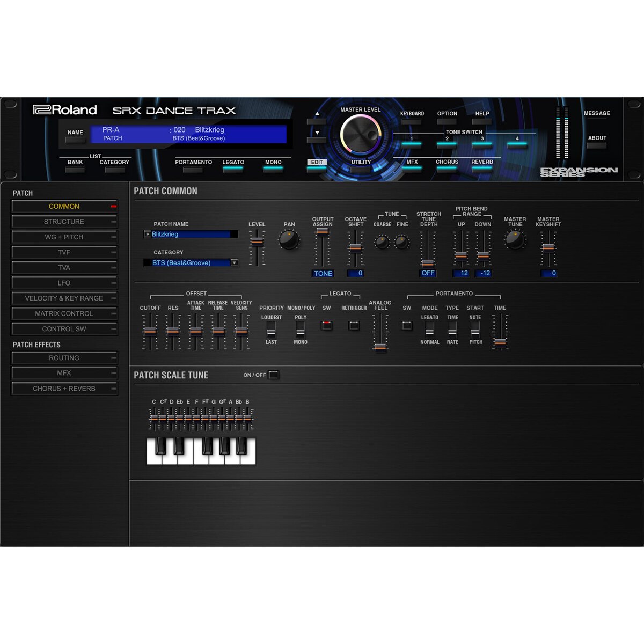Click the Octave Shift slider

355,248
